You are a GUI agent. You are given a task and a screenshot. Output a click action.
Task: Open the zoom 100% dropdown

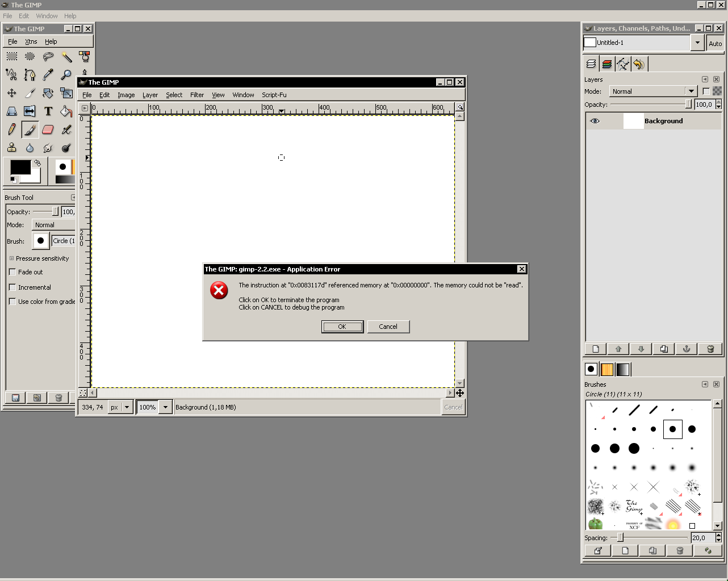coord(165,407)
